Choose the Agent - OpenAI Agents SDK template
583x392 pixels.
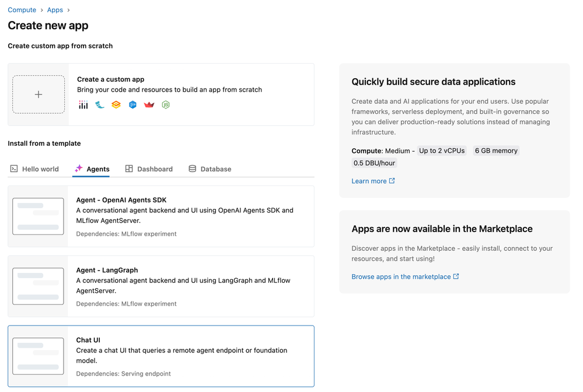(160, 216)
